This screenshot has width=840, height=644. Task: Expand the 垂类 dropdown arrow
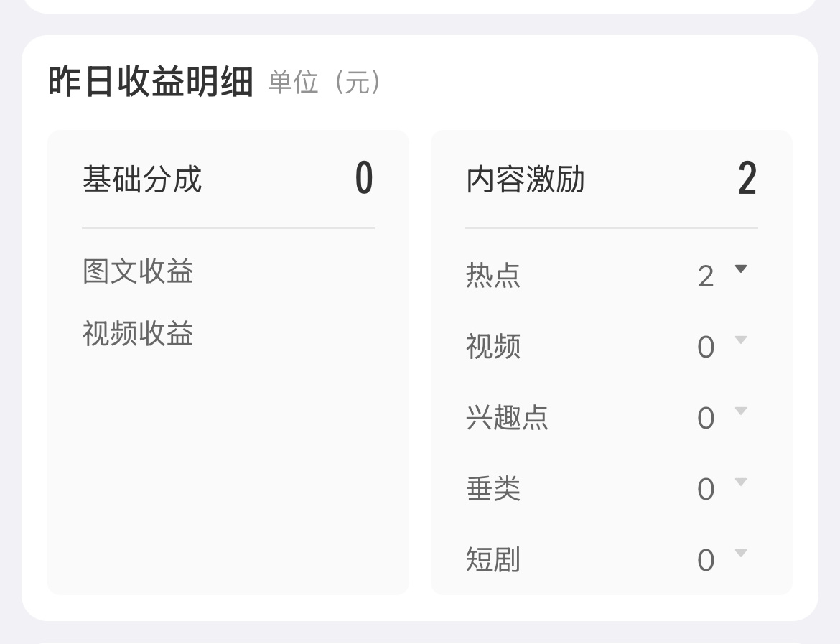point(741,482)
